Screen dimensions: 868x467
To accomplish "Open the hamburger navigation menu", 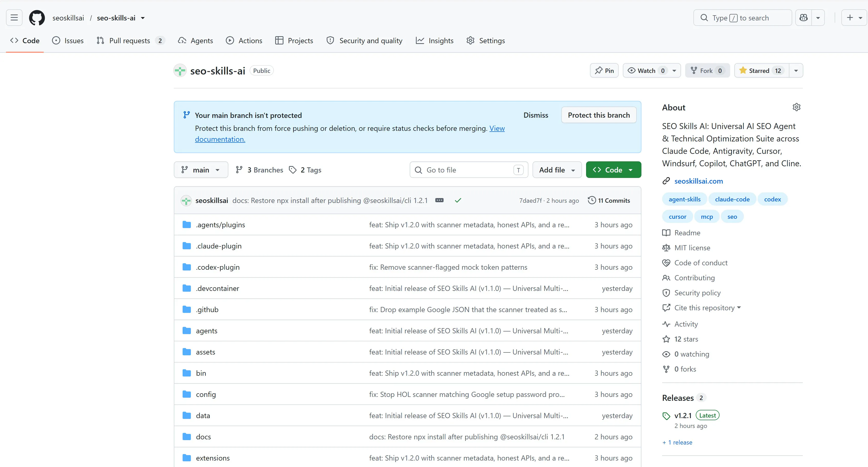I will pos(14,18).
